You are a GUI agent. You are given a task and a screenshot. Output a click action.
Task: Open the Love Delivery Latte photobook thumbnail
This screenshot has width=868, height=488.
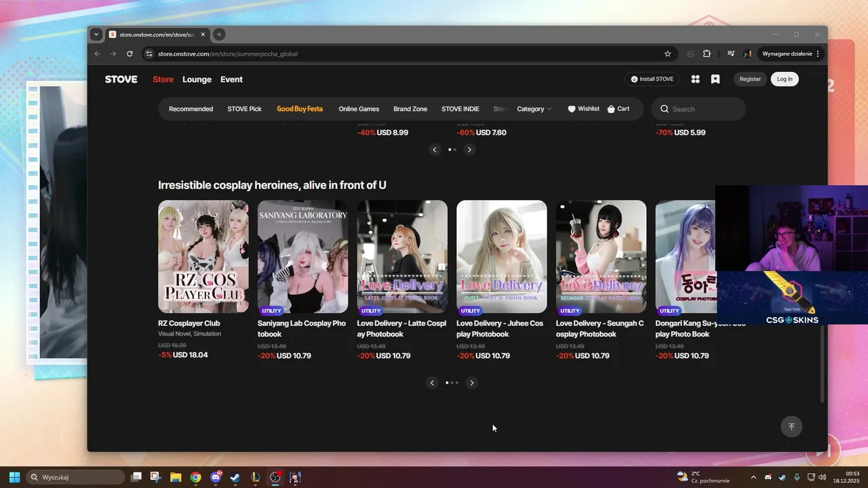402,256
